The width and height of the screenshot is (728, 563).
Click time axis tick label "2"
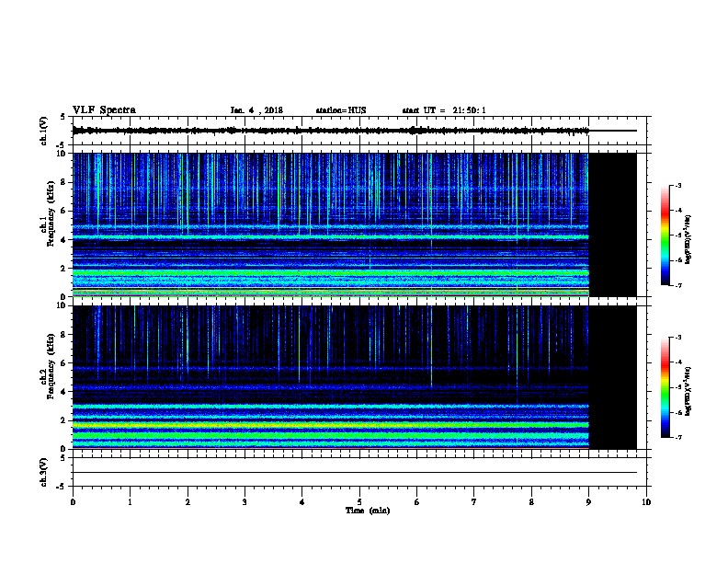click(x=188, y=501)
